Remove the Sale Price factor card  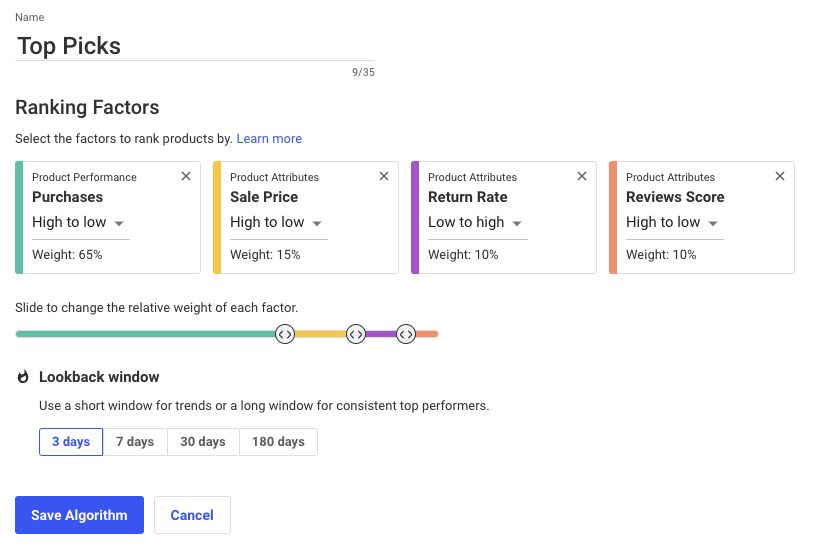tap(384, 176)
